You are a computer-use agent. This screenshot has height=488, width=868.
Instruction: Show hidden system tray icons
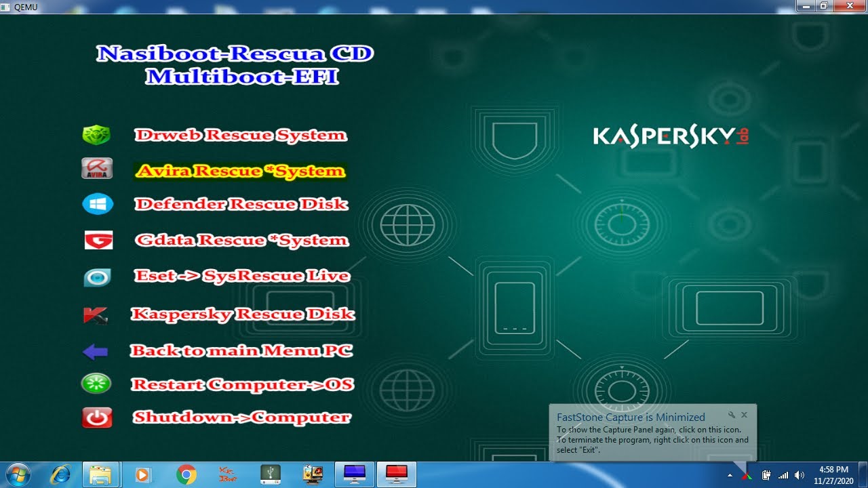(730, 475)
